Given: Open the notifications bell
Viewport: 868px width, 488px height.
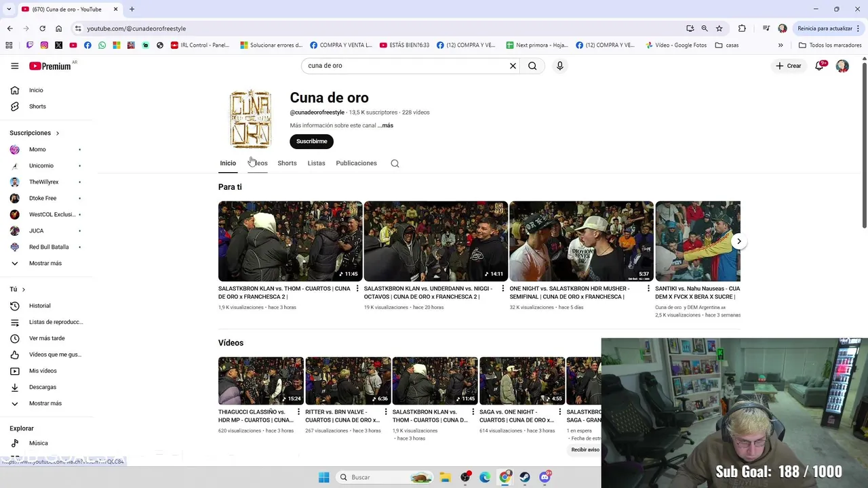Looking at the screenshot, I should [819, 66].
